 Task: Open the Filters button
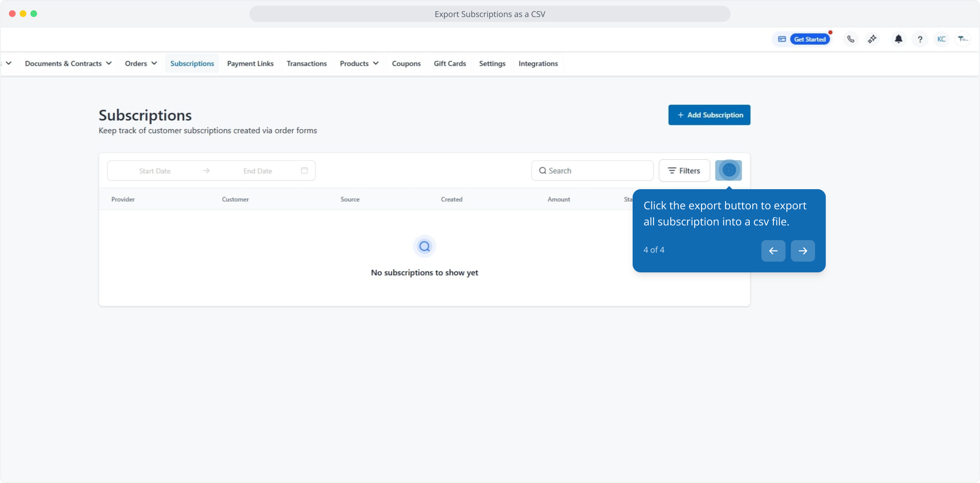(684, 170)
